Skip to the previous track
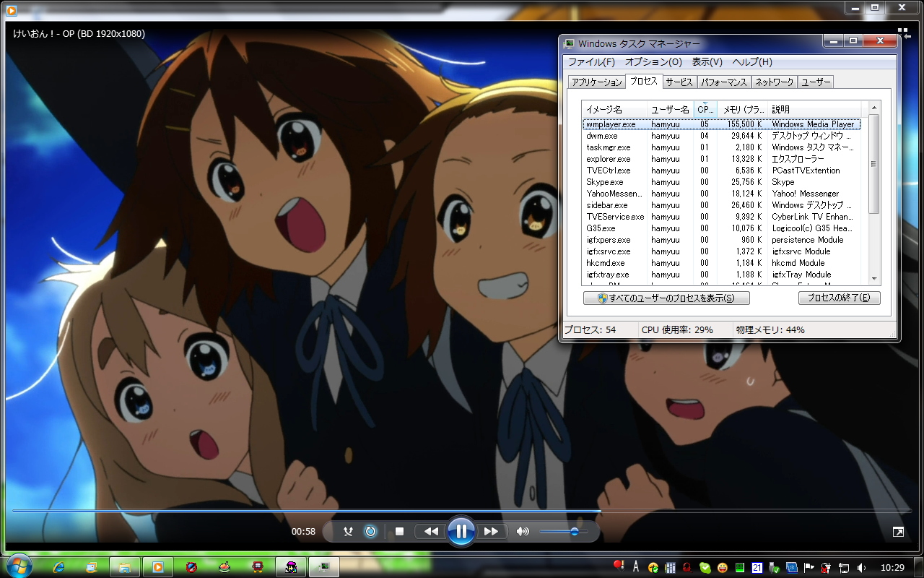Screen dimensions: 924x578 point(431,532)
